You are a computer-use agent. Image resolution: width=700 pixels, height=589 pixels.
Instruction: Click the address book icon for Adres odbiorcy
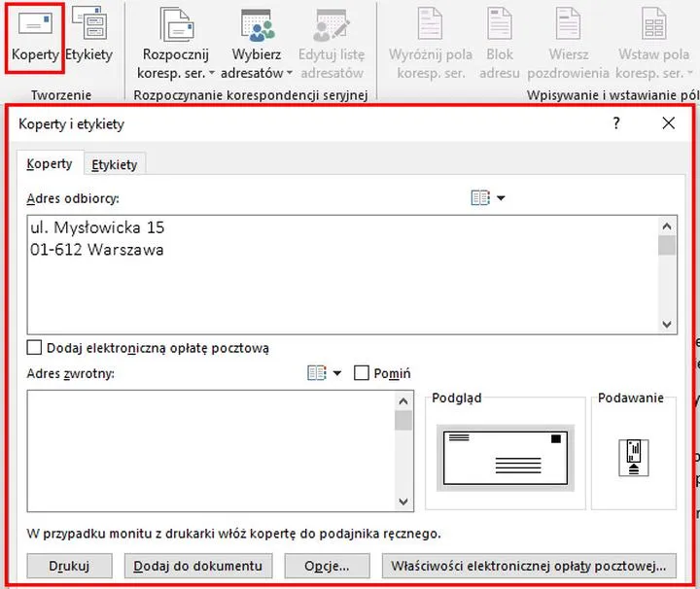coord(480,198)
